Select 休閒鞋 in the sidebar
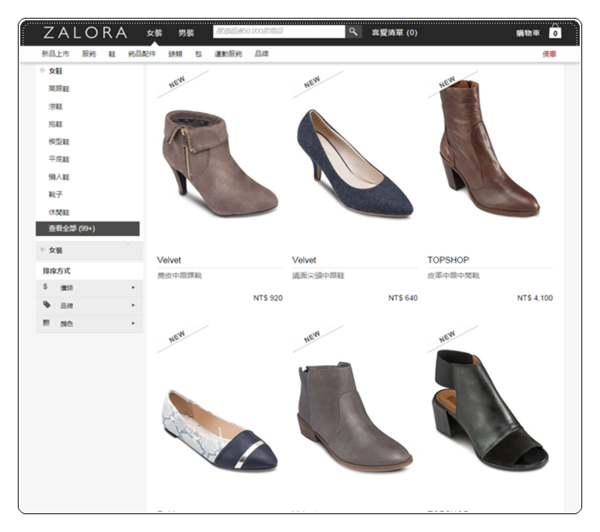 [x=59, y=212]
